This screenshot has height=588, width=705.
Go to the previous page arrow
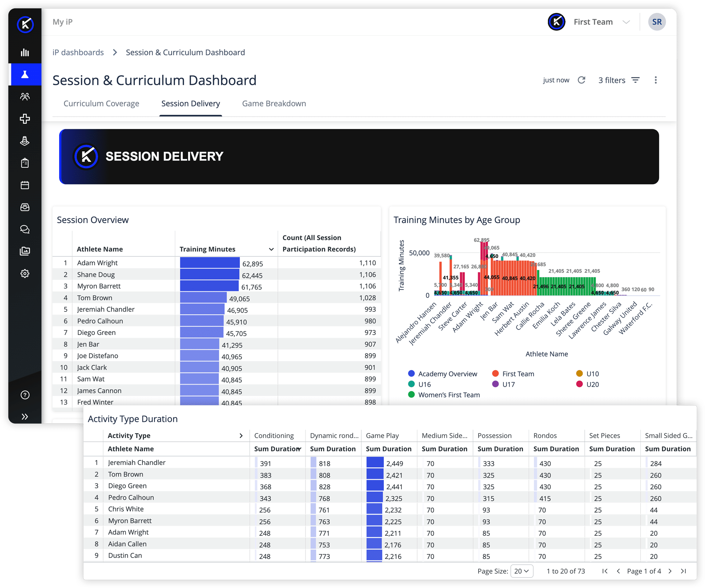618,571
